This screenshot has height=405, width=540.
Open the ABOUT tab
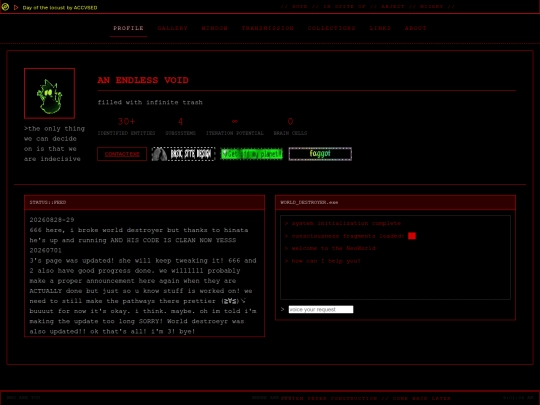pyautogui.click(x=416, y=28)
